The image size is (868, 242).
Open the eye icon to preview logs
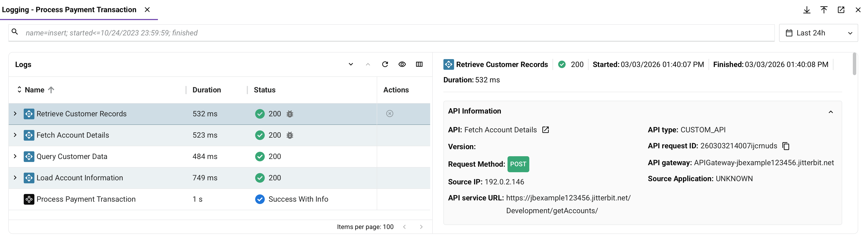(402, 64)
